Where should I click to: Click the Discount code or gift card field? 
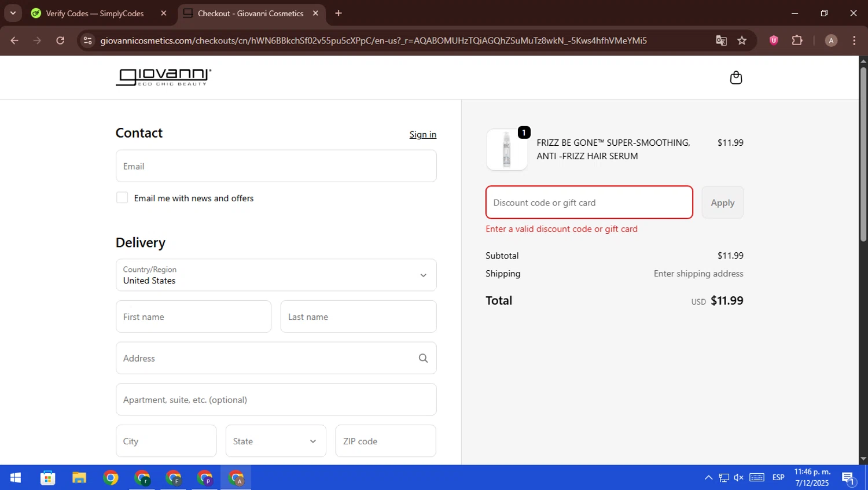point(589,202)
